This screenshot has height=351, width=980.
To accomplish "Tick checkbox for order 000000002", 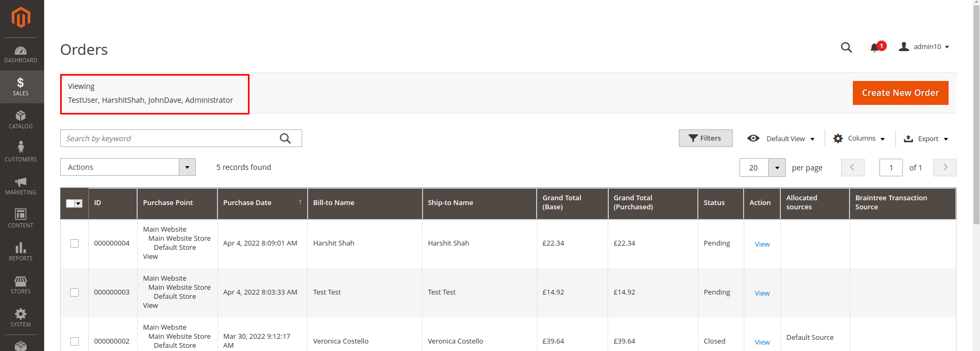I will pos(74,341).
